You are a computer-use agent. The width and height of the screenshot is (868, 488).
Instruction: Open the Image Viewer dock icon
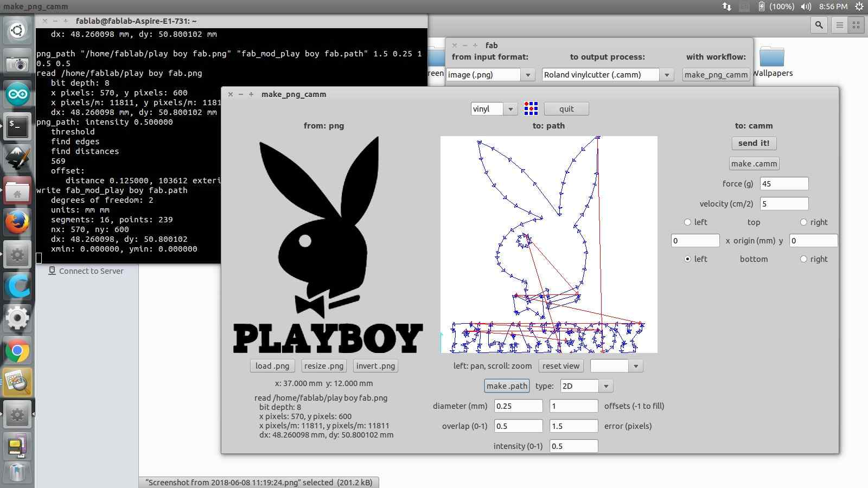coord(17,383)
